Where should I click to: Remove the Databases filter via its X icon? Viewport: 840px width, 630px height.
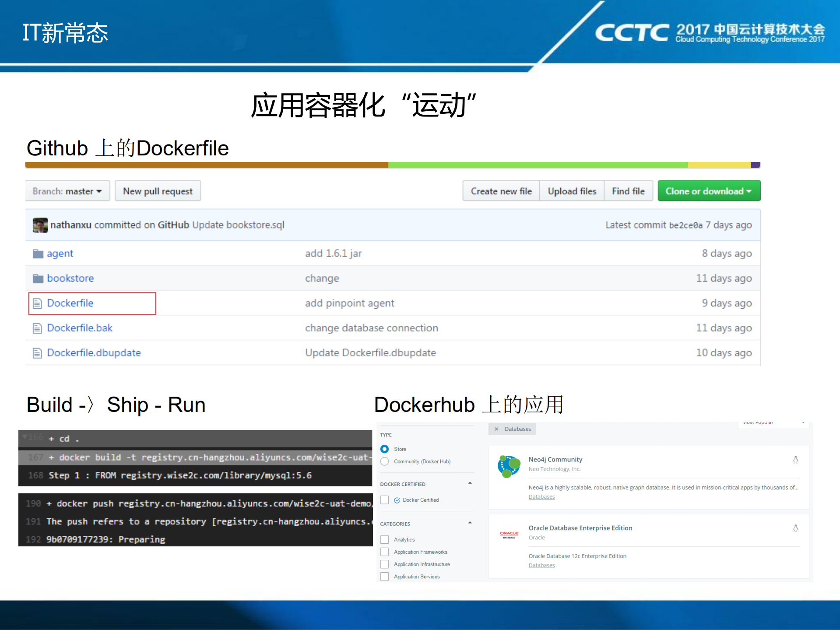pos(496,429)
